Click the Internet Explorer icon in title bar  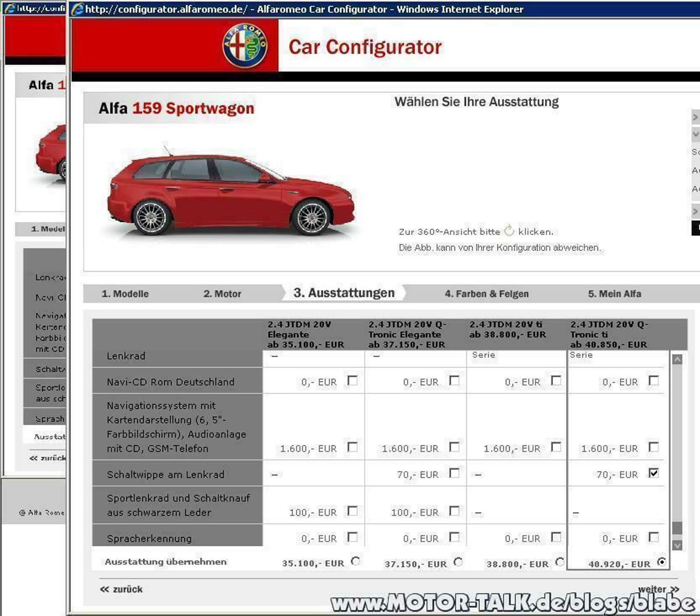77,9
